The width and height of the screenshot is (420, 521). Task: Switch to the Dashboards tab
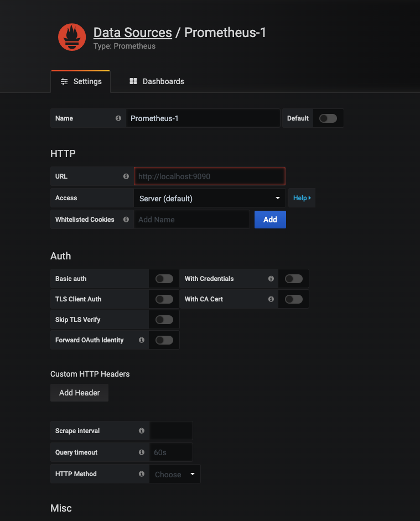(157, 81)
